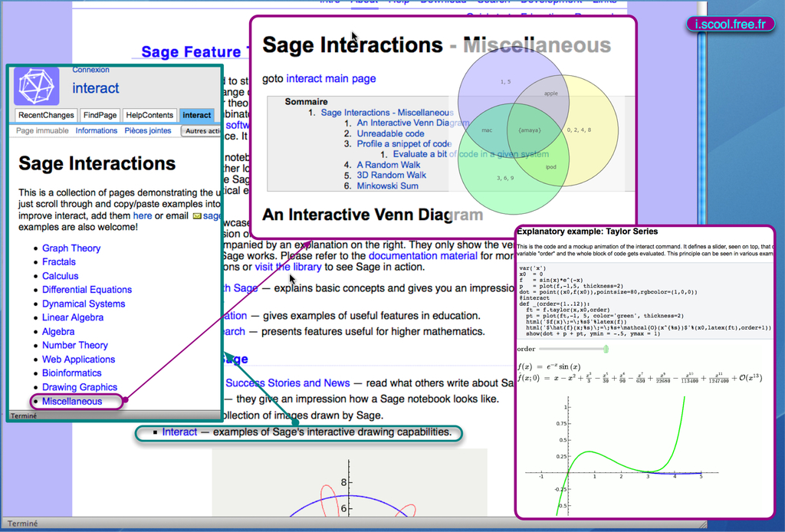Click the 'ipod' label in the Venn diagram

pos(550,167)
